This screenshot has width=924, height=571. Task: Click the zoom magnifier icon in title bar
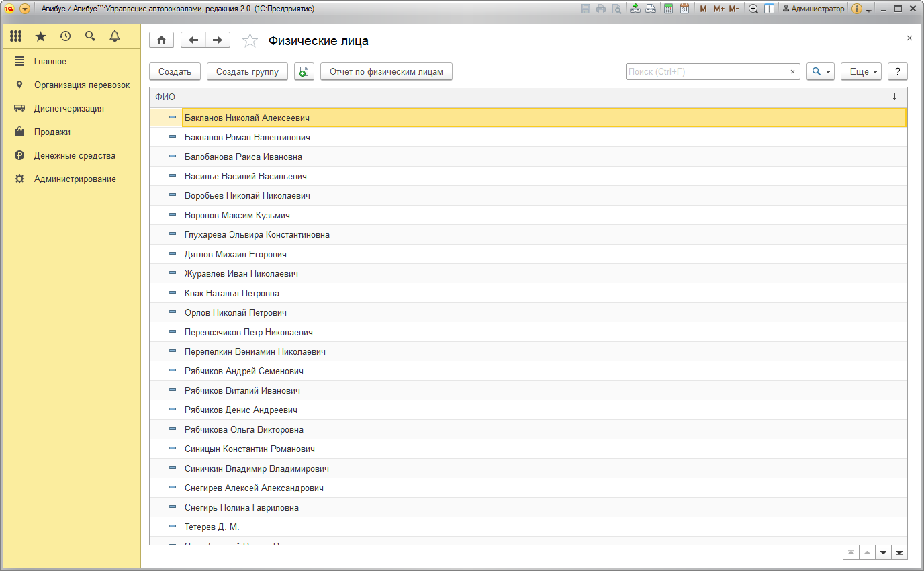tap(753, 9)
